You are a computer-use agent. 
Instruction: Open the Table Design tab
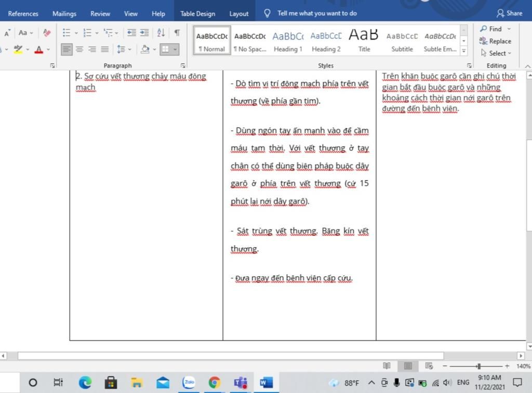pos(197,13)
